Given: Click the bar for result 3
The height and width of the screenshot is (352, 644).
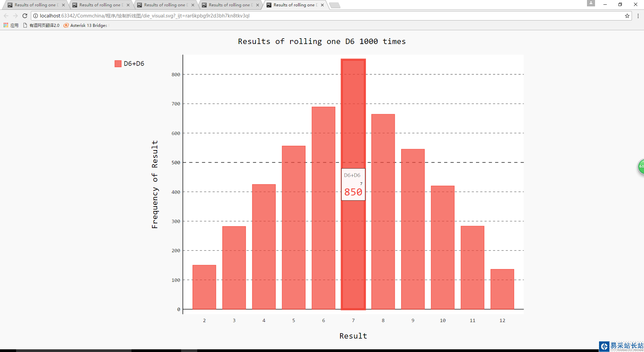Looking at the screenshot, I should [x=234, y=268].
